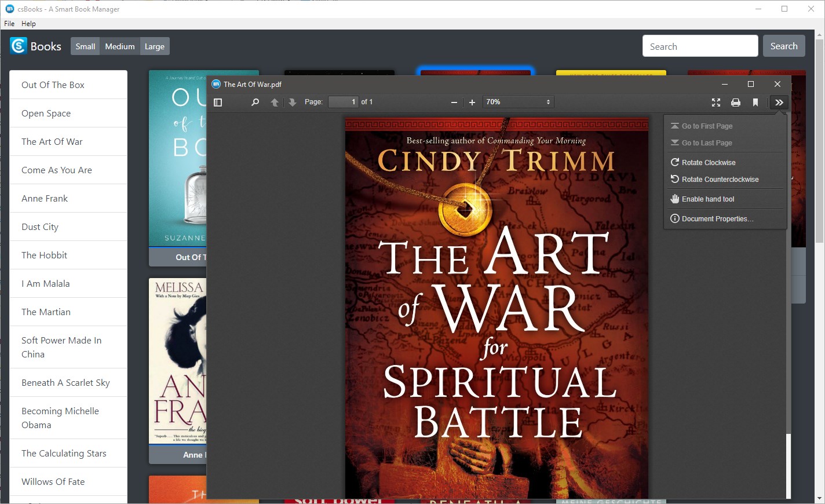
Task: Collapse the Tools double-arrow menu
Action: pos(779,103)
